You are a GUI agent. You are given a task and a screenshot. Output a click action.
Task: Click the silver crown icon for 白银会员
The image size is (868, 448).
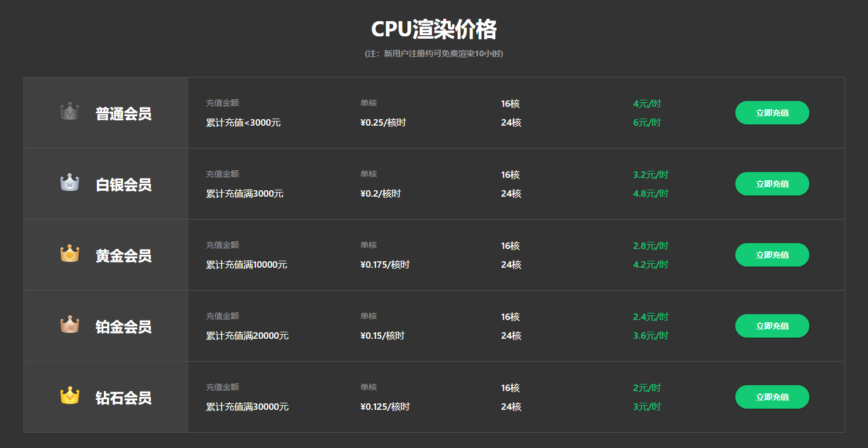[x=70, y=183]
